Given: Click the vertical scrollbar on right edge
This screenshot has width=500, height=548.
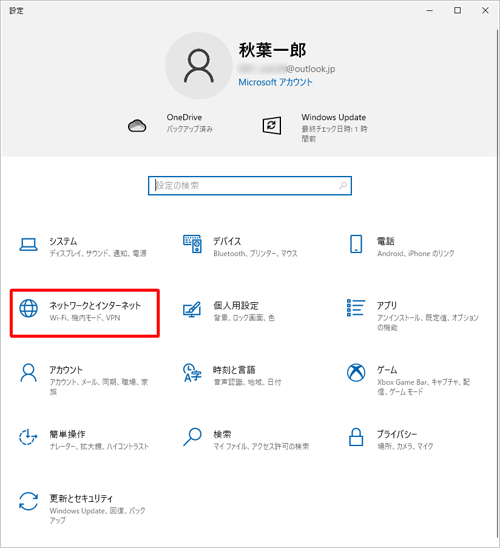Looking at the screenshot, I should pos(497,284).
